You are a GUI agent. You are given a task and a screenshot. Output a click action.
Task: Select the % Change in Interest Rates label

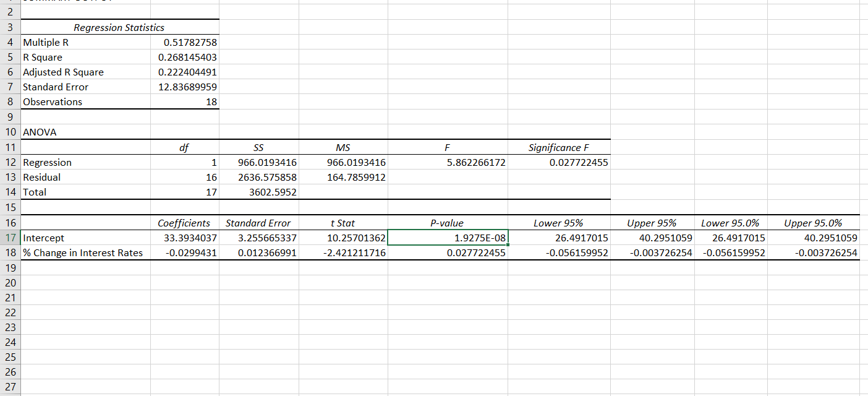(86, 252)
